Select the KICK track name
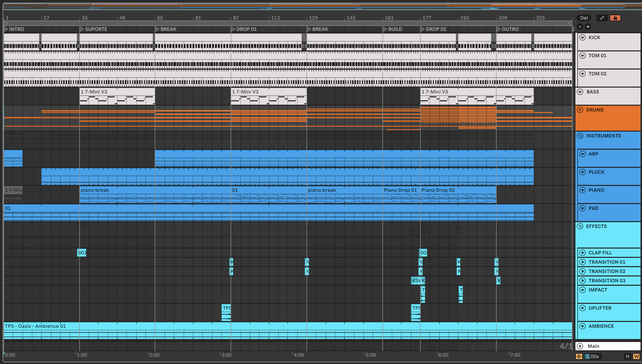Screen dimensions: 642x364 point(594,37)
